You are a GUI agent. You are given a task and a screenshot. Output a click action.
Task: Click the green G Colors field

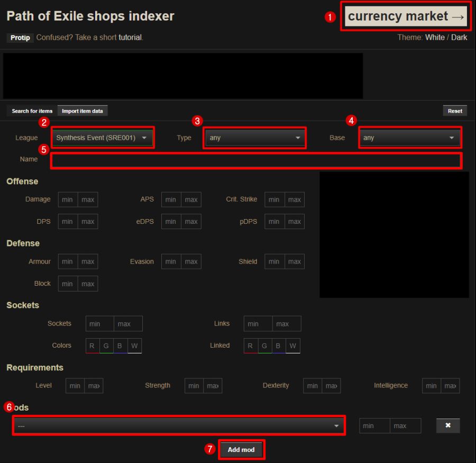(106, 346)
